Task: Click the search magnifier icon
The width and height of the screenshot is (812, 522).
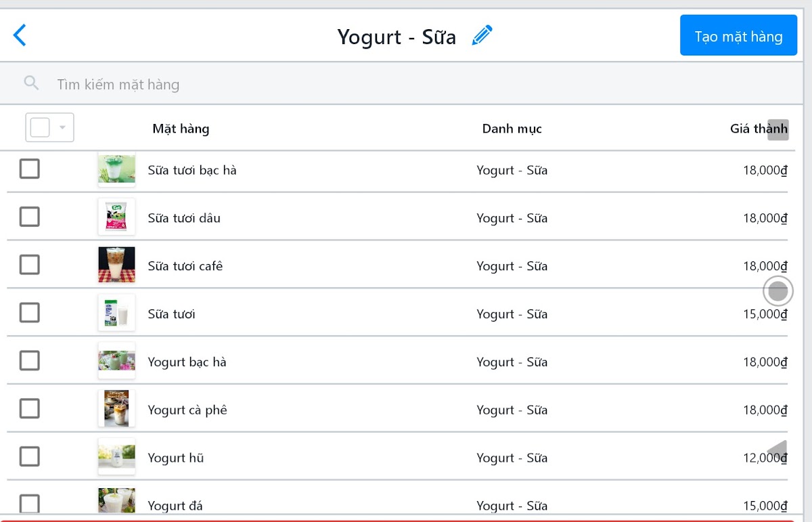Action: tap(31, 83)
